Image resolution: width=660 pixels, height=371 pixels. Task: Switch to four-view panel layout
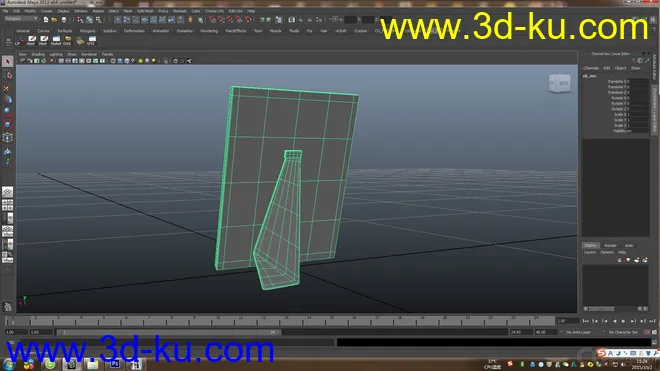tap(8, 205)
